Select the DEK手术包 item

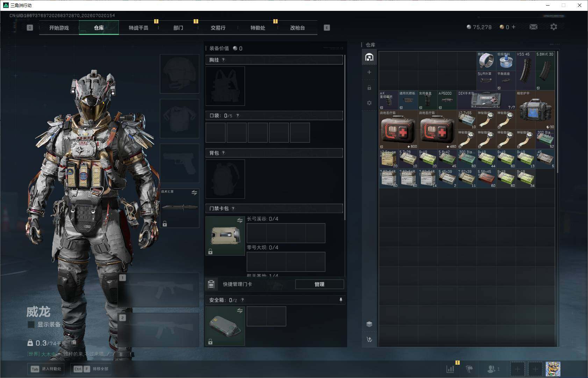486,100
